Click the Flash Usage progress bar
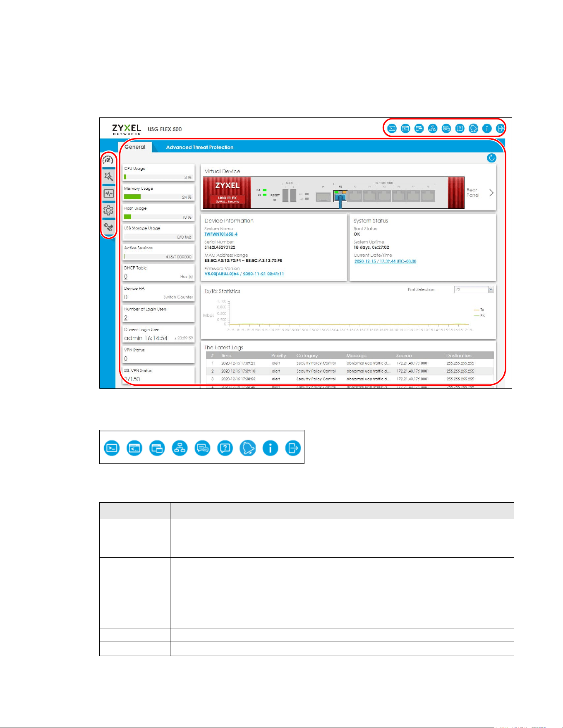The height and width of the screenshot is (728, 563). (x=158, y=217)
